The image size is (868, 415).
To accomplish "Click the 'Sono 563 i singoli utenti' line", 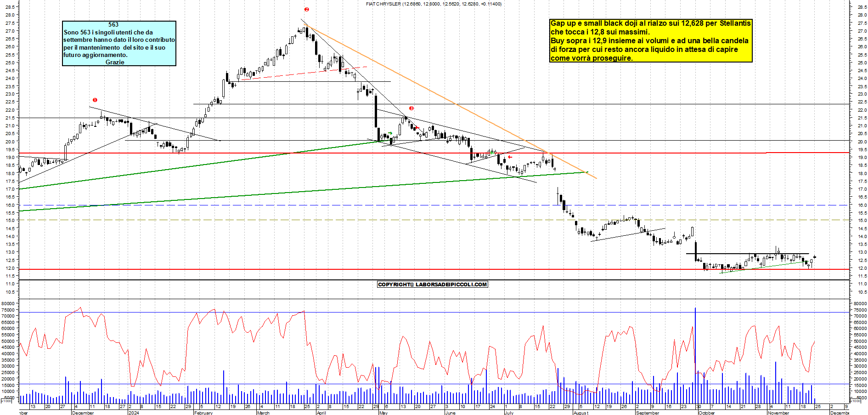I will click(108, 32).
